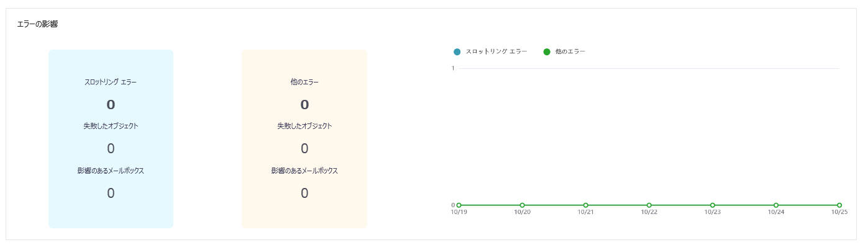Click 影響のあるメールボックス in the beige card
Image resolution: width=868 pixels, height=250 pixels.
click(x=304, y=171)
